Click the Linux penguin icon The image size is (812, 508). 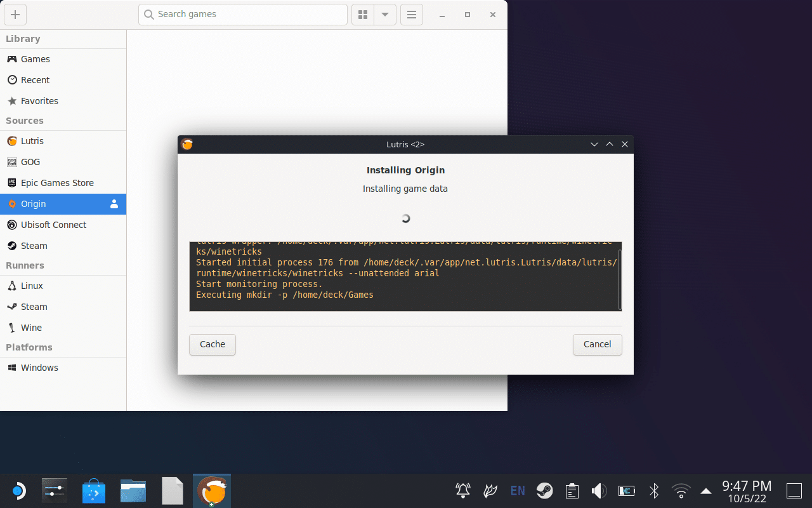pos(12,286)
